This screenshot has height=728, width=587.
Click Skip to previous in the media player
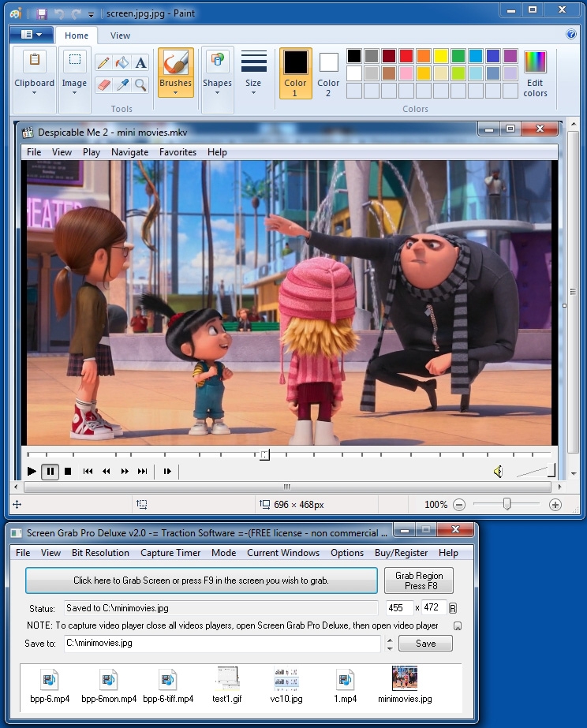pyautogui.click(x=88, y=472)
